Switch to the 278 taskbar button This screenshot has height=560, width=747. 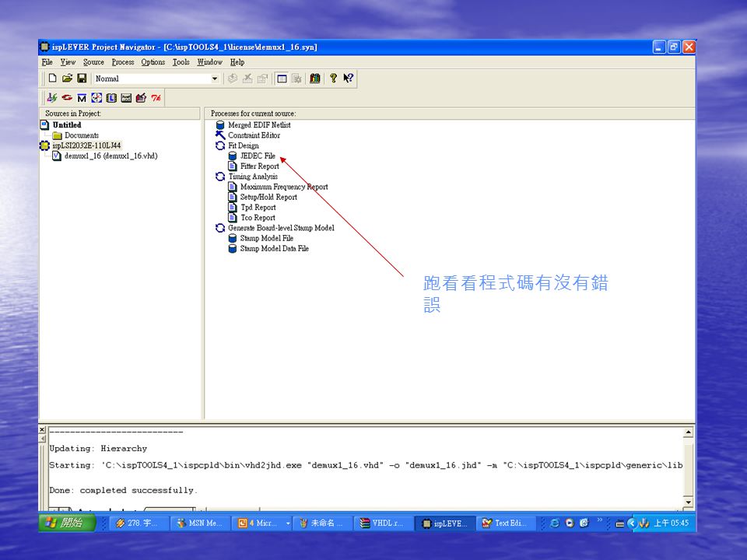(x=139, y=523)
